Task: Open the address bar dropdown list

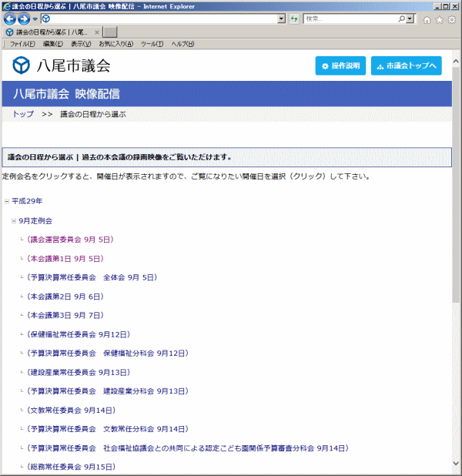Action: coord(281,18)
